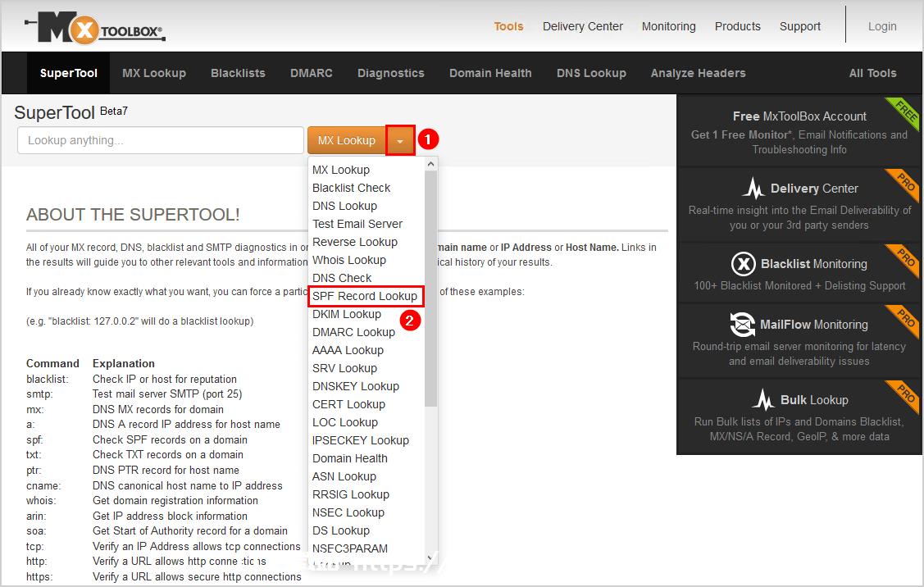Open the Free MxToolBox Account panel
The height and width of the screenshot is (587, 924).
799,131
